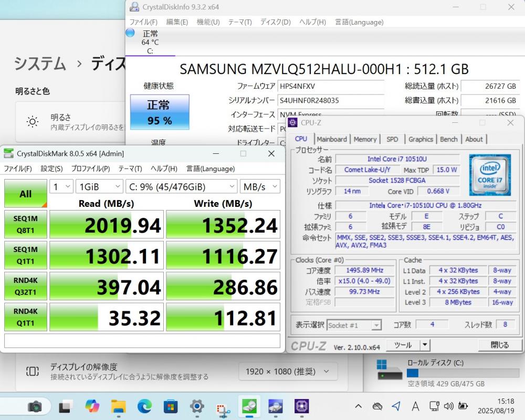The height and width of the screenshot is (420, 525).
Task: Open the volume speaker tray icon
Action: click(449, 406)
